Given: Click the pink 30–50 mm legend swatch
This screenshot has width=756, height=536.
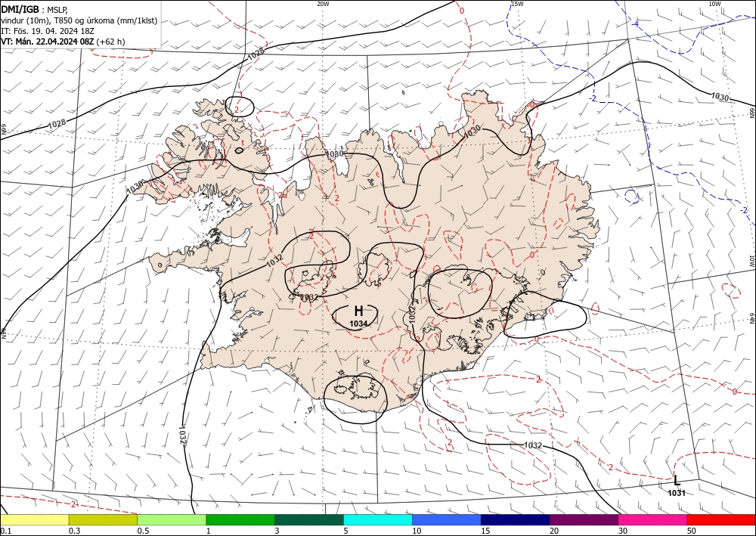Looking at the screenshot, I should tap(653, 519).
